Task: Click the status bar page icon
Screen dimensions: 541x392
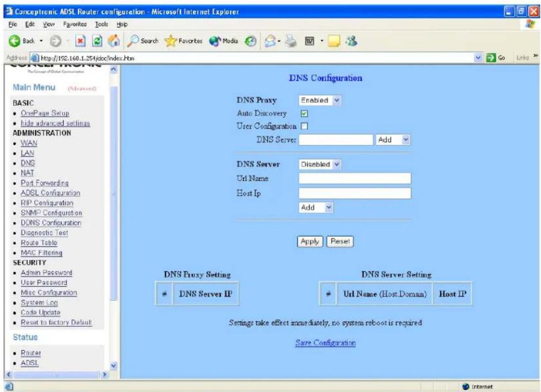Action: [x=9, y=387]
